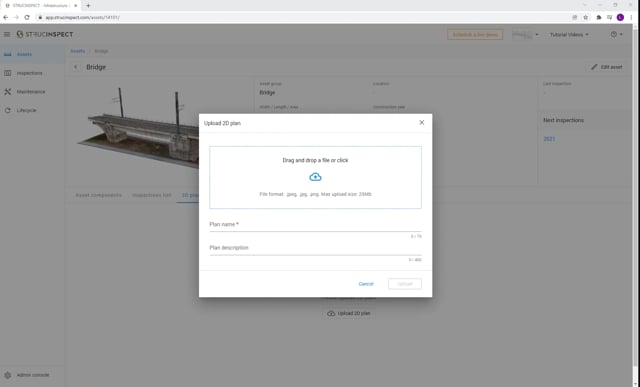640x387 pixels.
Task: Close the Upload 2D plan dialog
Action: click(x=422, y=122)
